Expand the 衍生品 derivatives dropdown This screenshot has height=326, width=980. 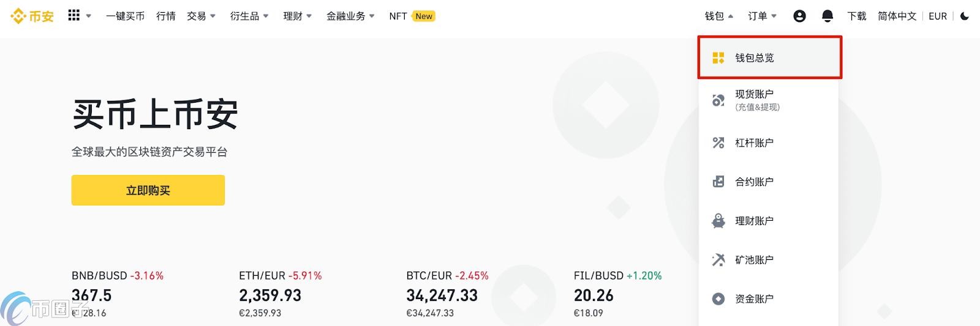click(x=249, y=16)
